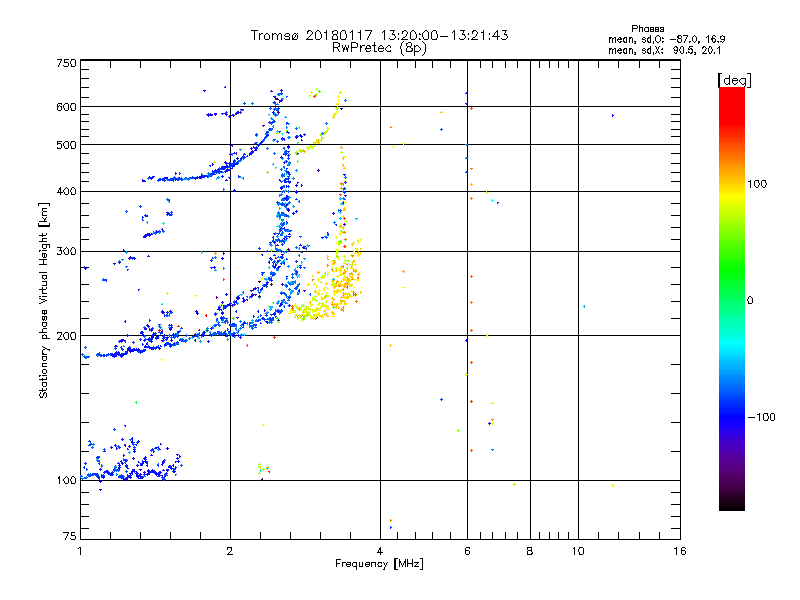The width and height of the screenshot is (800, 600).
Task: Click the y-axis tick label '400'
Action: click(x=66, y=192)
